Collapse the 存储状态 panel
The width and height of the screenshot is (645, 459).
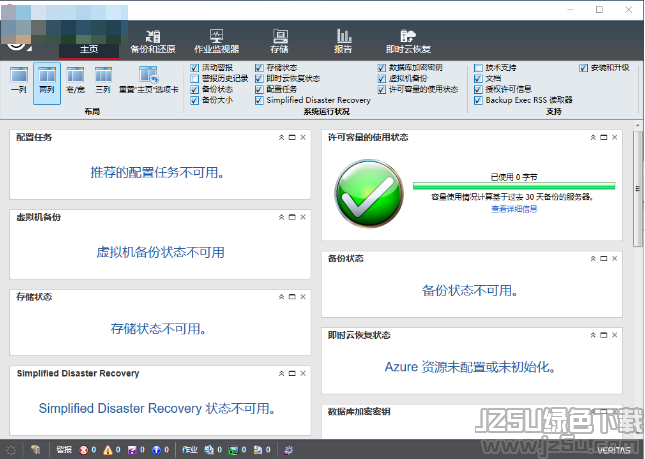pyautogui.click(x=281, y=297)
